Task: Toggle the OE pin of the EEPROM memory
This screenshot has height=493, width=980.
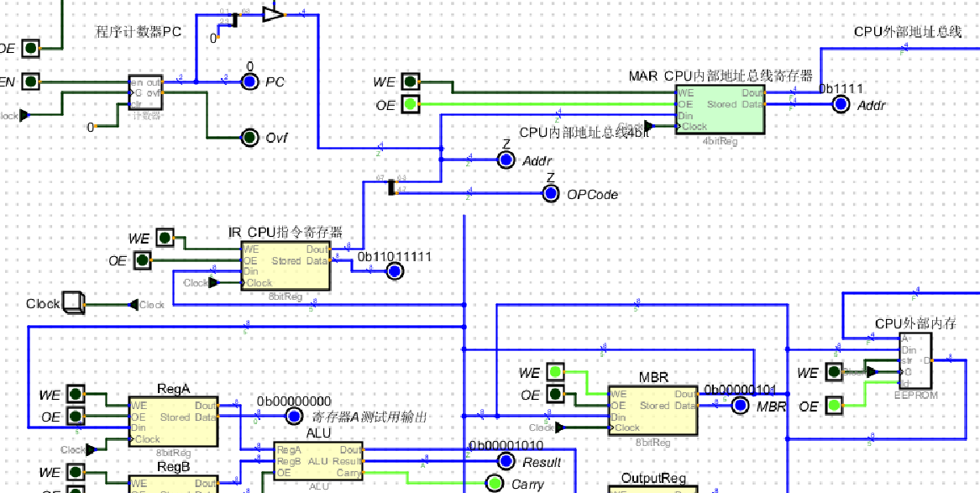Action: pyautogui.click(x=835, y=406)
